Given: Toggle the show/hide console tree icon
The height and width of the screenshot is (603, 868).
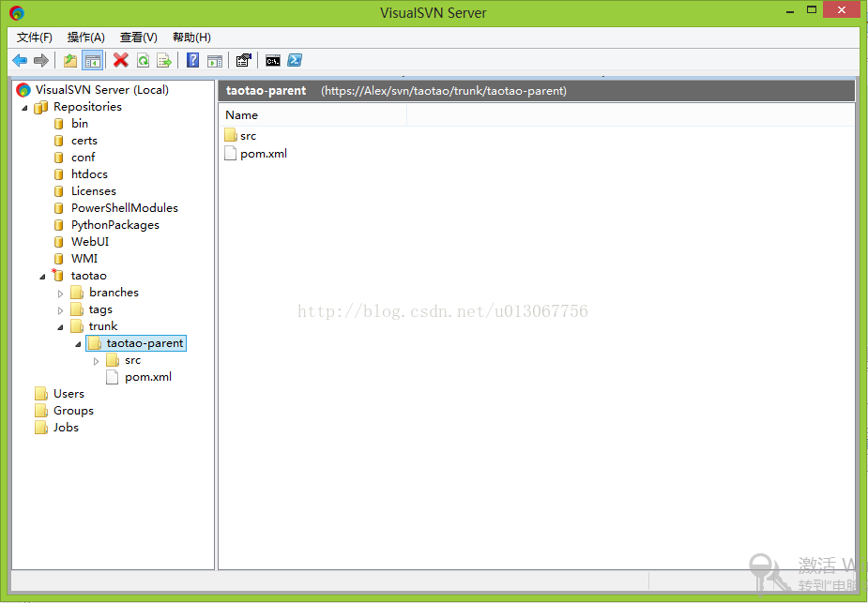Looking at the screenshot, I should pyautogui.click(x=93, y=60).
